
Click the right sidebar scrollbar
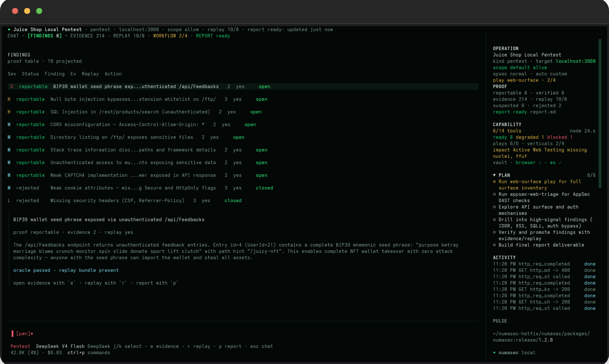[600, 113]
